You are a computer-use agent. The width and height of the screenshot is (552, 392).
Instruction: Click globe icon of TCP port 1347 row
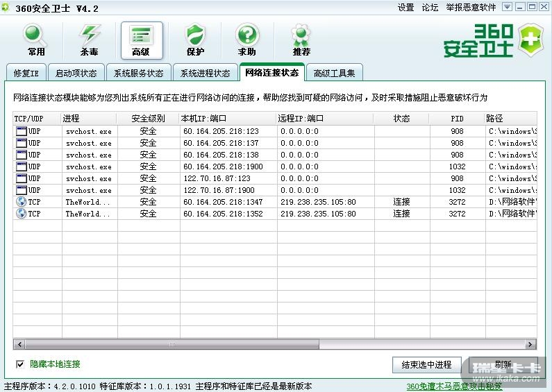[22, 202]
